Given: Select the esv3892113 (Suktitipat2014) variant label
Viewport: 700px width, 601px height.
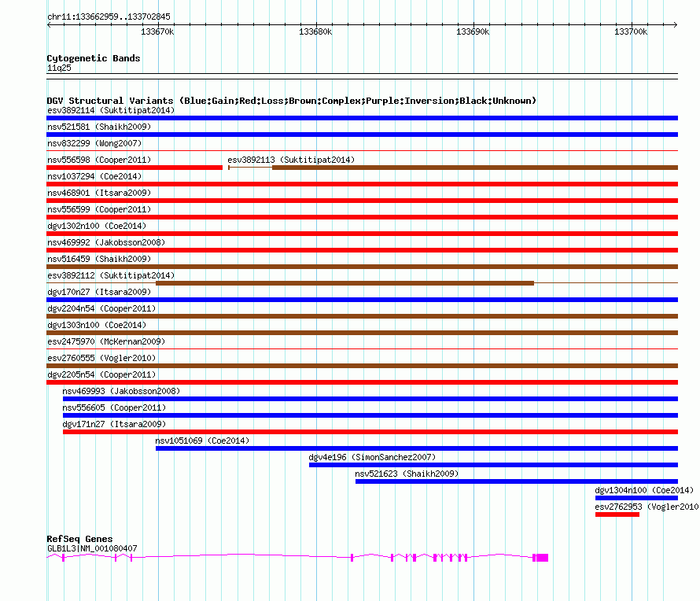Looking at the screenshot, I should (x=291, y=160).
